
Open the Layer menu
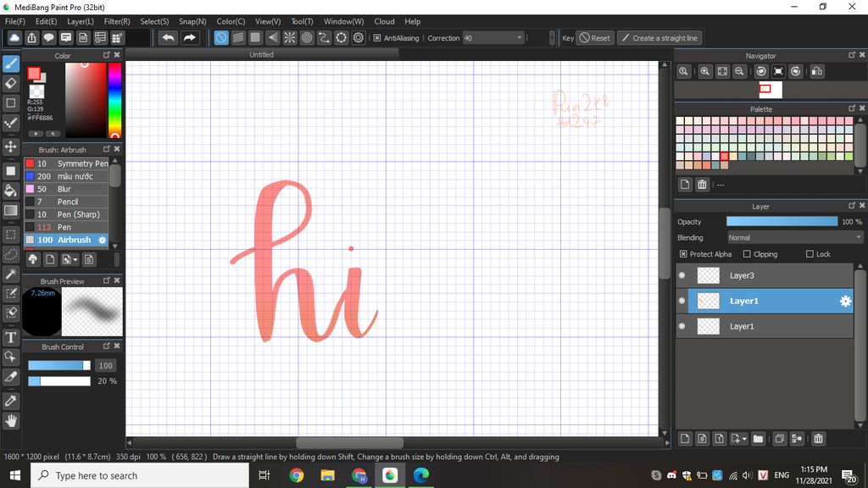tap(81, 21)
